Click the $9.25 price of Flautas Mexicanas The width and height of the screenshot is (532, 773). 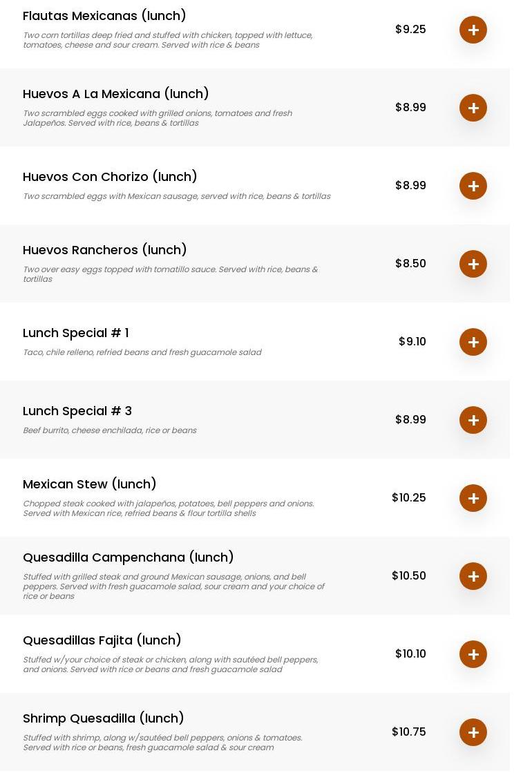[x=410, y=30]
